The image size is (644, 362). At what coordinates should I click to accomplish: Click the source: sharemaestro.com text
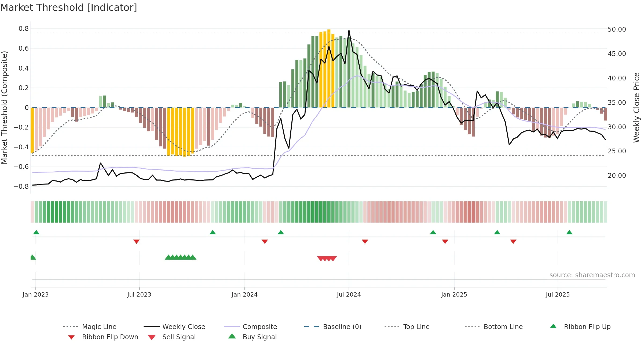(592, 275)
